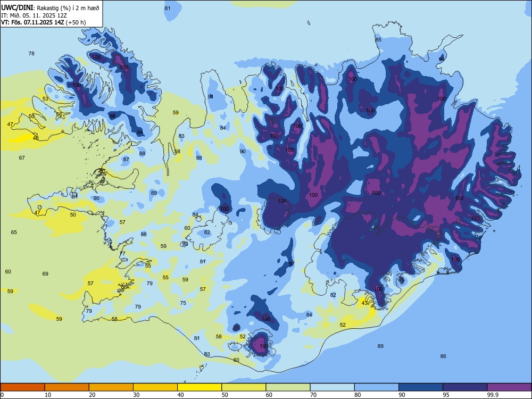Click the 90–95 dark blue legend swatch
532x399 pixels.
coord(421,387)
